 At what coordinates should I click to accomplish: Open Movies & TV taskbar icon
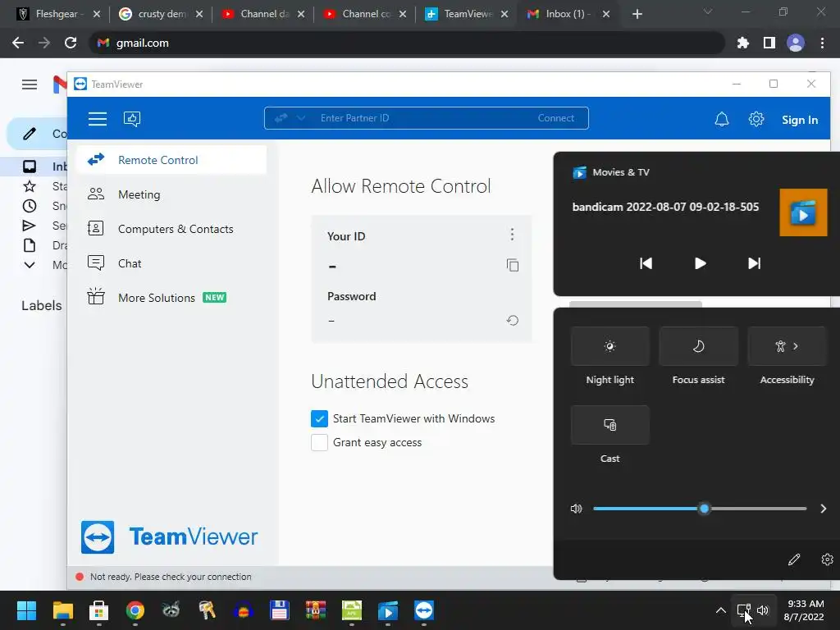coord(388,610)
